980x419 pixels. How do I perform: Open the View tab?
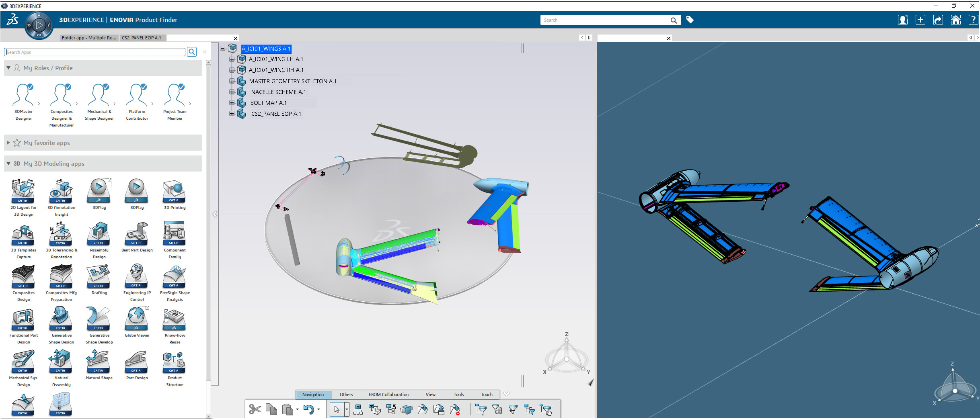(x=431, y=394)
